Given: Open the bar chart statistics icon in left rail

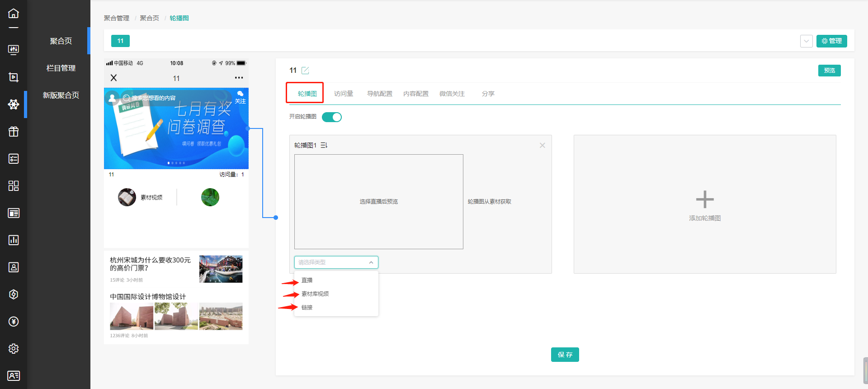Looking at the screenshot, I should click(x=14, y=240).
